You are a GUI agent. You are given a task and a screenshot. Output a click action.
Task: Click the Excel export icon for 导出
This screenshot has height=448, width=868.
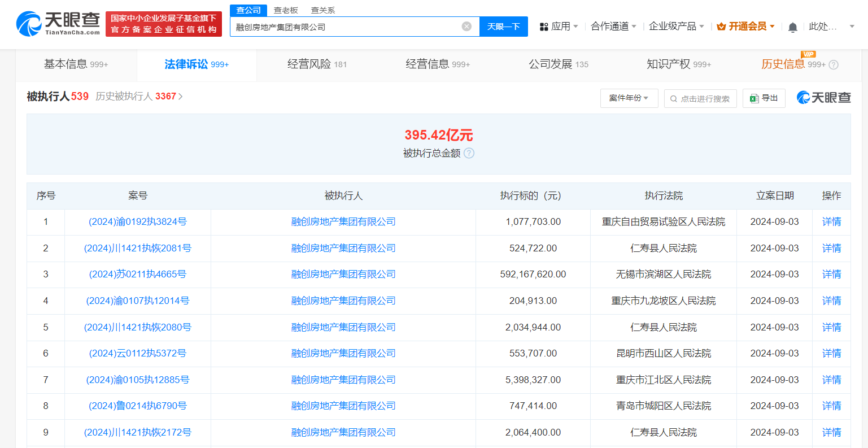(x=754, y=98)
